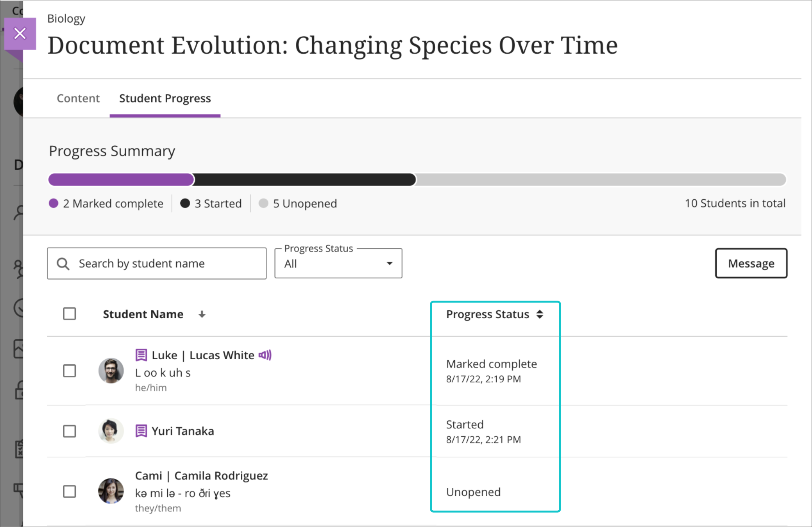Image resolution: width=812 pixels, height=527 pixels.
Task: Close the panel with the purple X
Action: [x=20, y=34]
